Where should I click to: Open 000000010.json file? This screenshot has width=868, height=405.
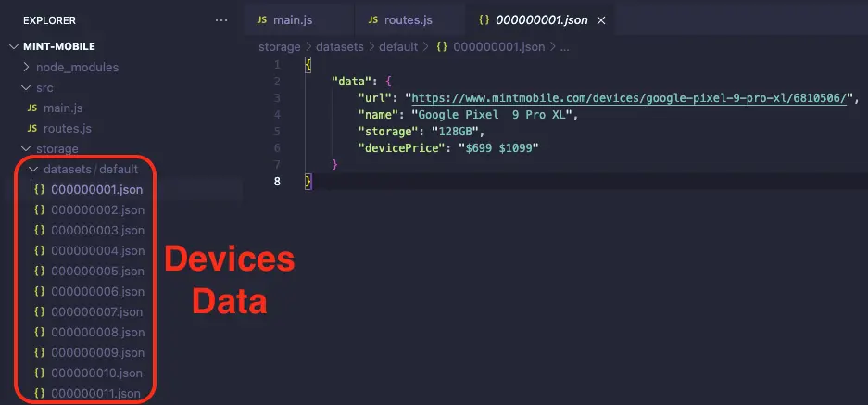tap(97, 373)
